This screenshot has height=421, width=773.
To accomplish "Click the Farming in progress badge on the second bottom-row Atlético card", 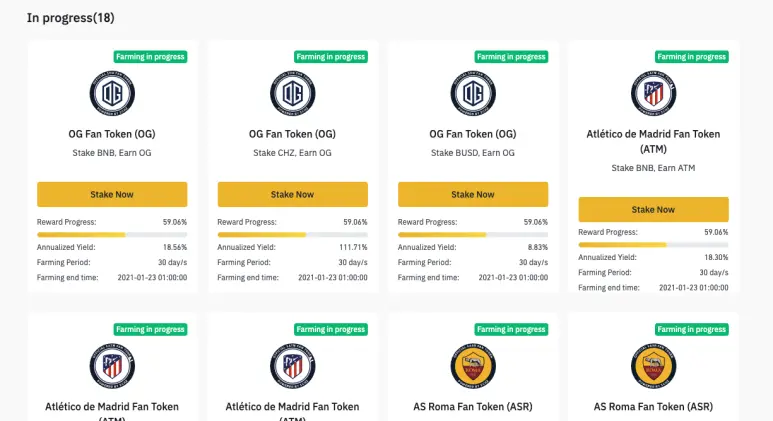I will click(x=331, y=329).
